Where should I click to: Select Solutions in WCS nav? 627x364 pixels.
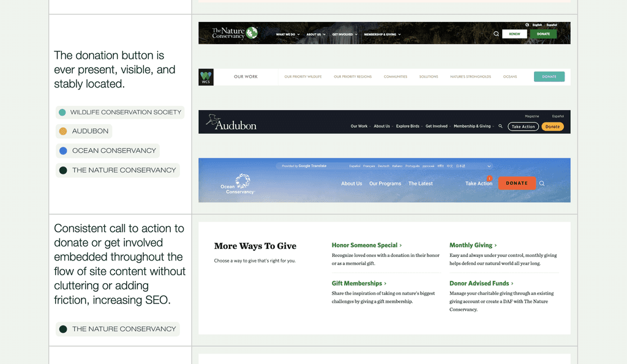[429, 76]
